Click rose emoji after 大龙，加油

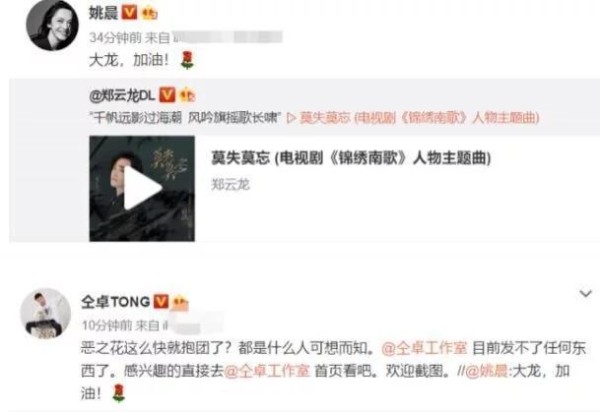point(187,60)
